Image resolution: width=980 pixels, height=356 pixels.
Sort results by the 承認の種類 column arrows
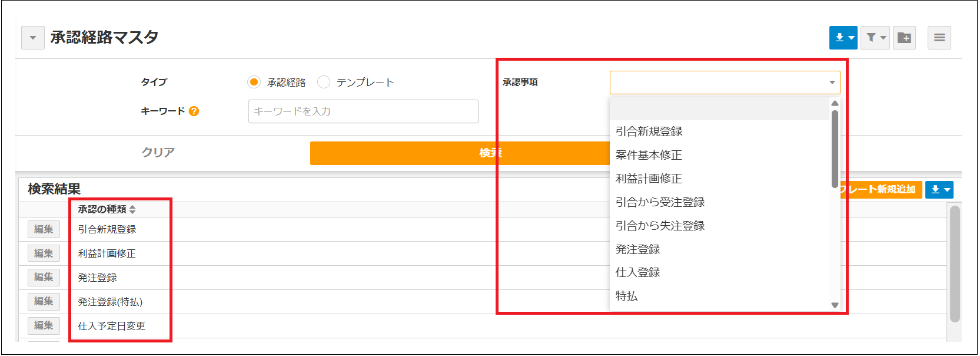coord(134,208)
